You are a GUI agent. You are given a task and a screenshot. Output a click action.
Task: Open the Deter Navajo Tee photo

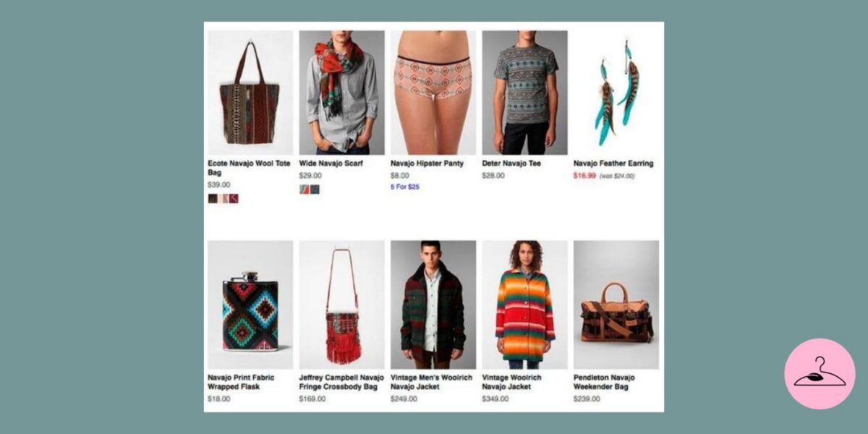click(x=524, y=92)
